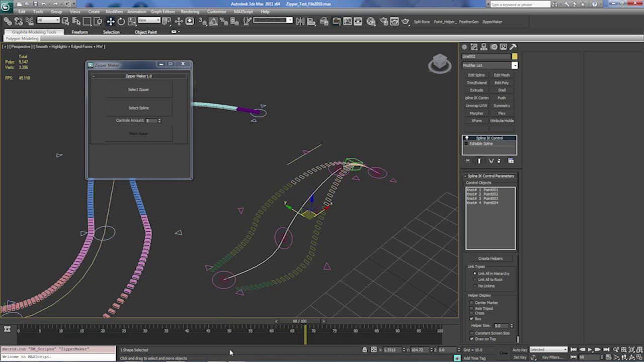Click the Mirror tool icon
Image resolution: width=644 pixels, height=362 pixels.
300,21
